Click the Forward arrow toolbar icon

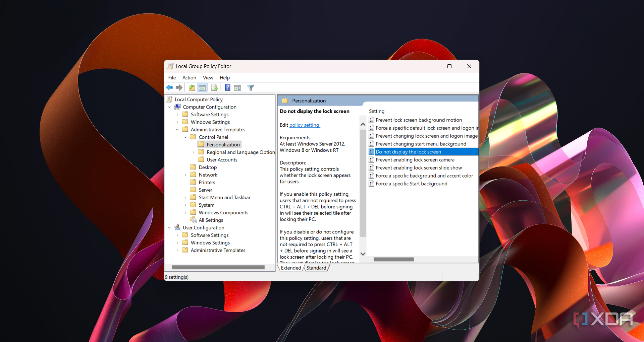(x=179, y=88)
